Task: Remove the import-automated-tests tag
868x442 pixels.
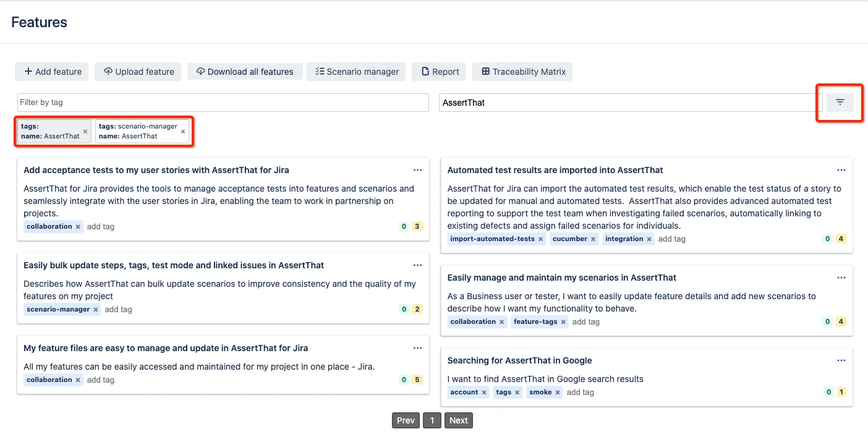Action: (540, 239)
